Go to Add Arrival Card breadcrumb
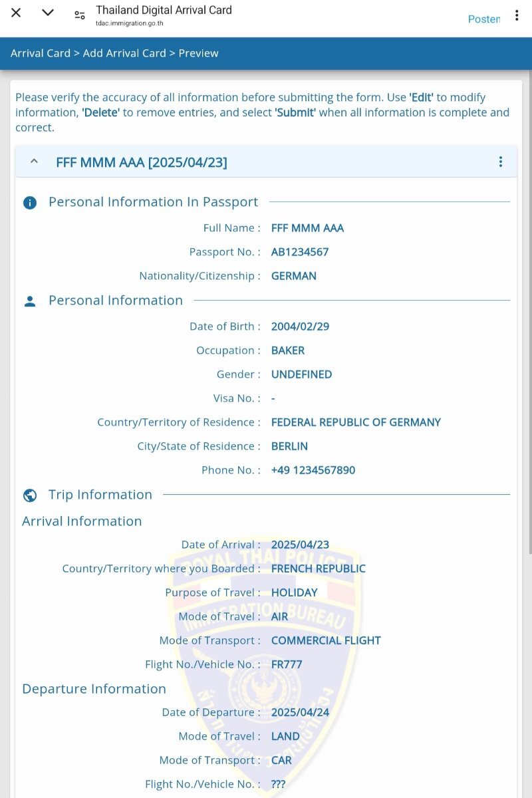Viewport: 532px width, 798px height. [124, 53]
